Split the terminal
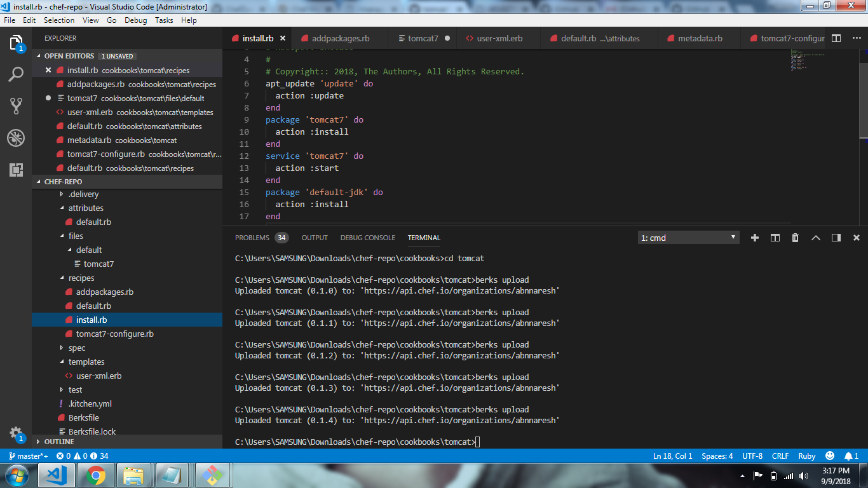Image resolution: width=868 pixels, height=488 pixels. [x=775, y=237]
